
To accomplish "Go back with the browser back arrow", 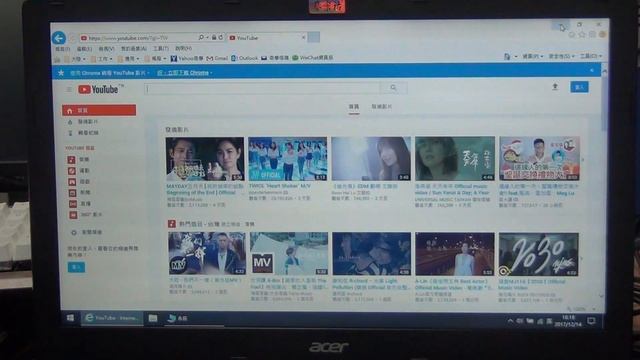I will click(59, 38).
